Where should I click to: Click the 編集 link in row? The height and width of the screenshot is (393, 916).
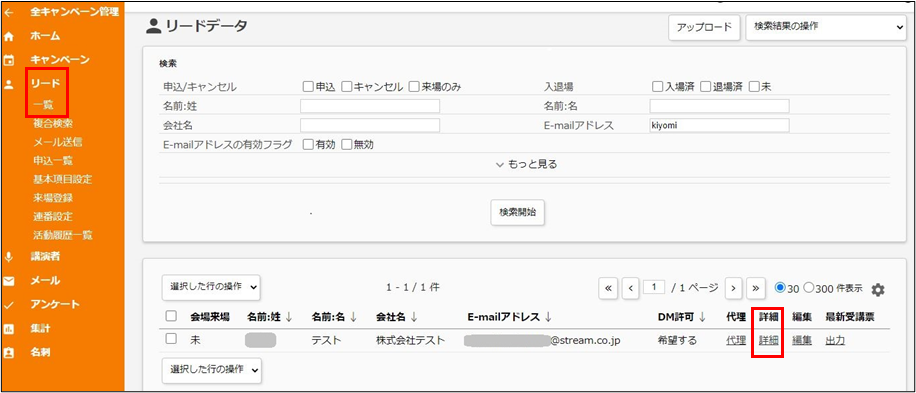(x=802, y=340)
